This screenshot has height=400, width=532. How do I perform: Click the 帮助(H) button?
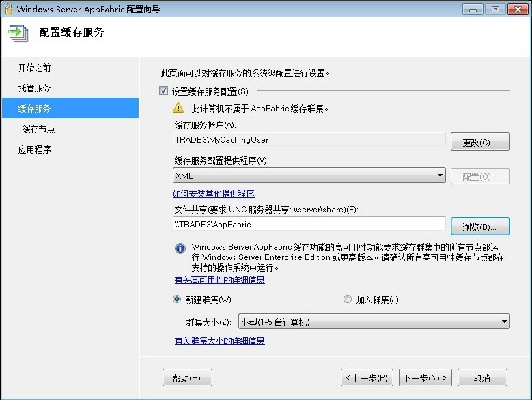tap(187, 377)
